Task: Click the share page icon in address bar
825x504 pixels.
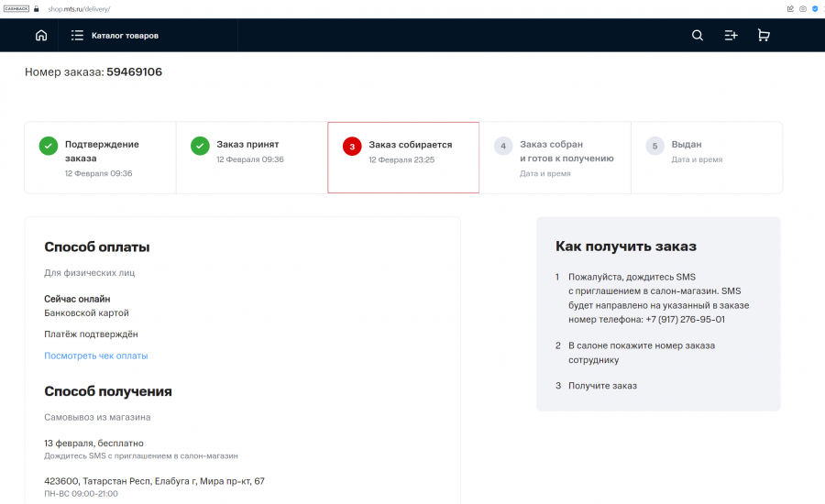Action: pyautogui.click(x=790, y=9)
